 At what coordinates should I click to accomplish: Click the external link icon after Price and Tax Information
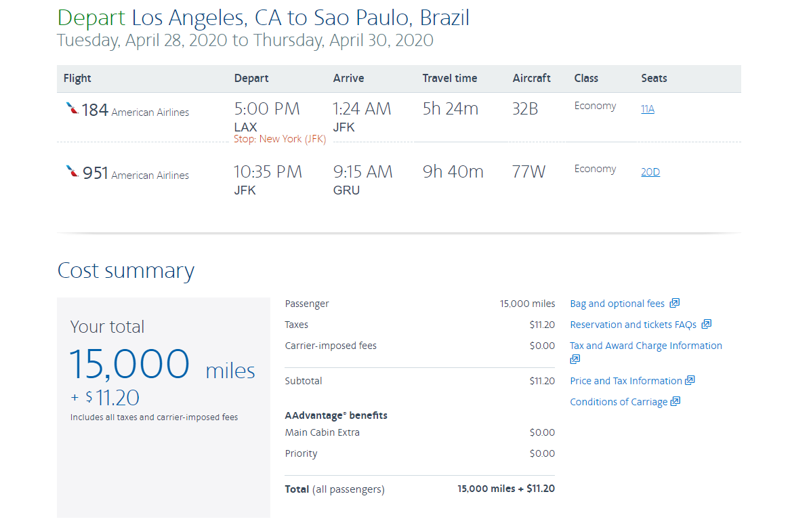click(690, 380)
